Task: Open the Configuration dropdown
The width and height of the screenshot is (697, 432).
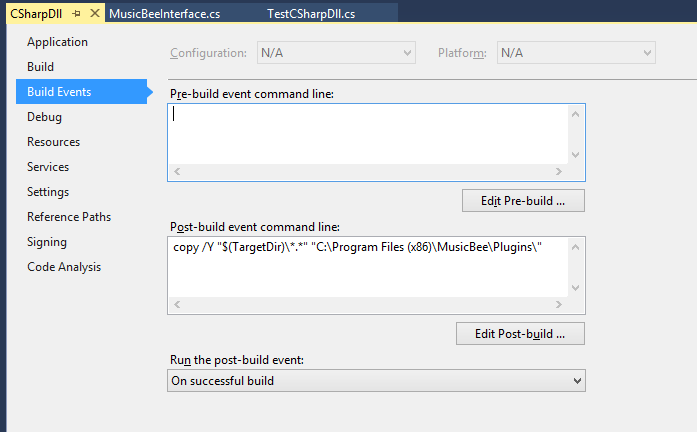Action: [335, 53]
